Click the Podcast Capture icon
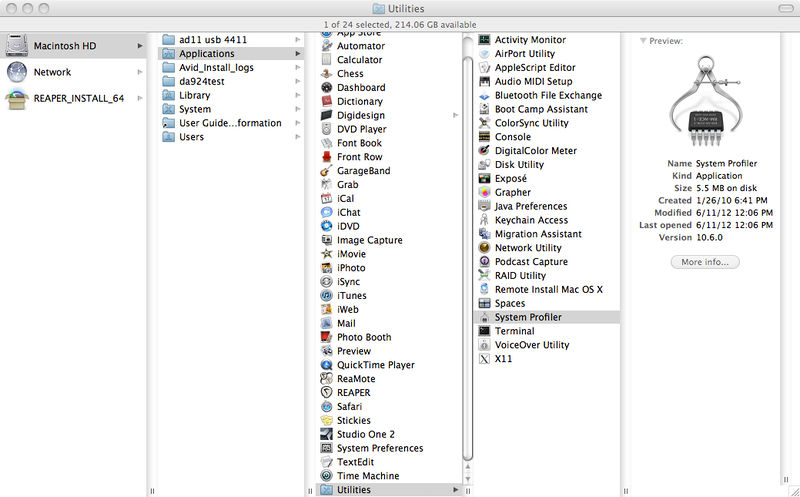The width and height of the screenshot is (800, 497). click(x=484, y=261)
